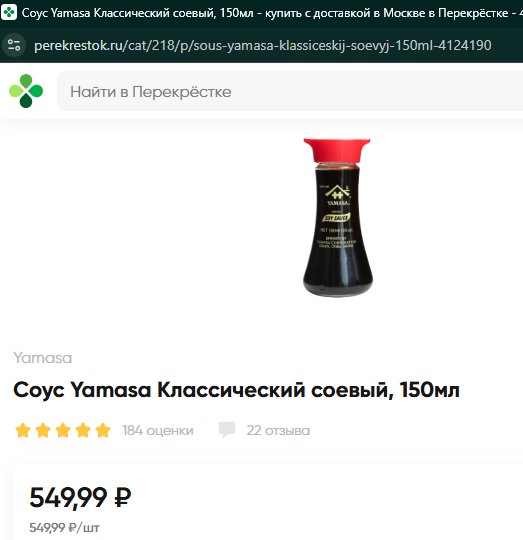Click the soy sauce bottle product image
Image resolution: width=523 pixels, height=540 pixels.
tap(337, 218)
